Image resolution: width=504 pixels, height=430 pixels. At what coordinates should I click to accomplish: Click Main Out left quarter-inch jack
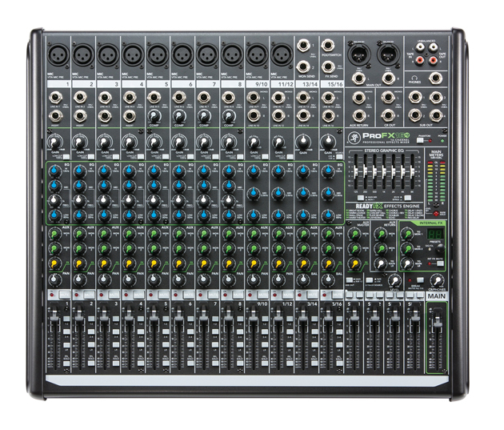point(358,78)
